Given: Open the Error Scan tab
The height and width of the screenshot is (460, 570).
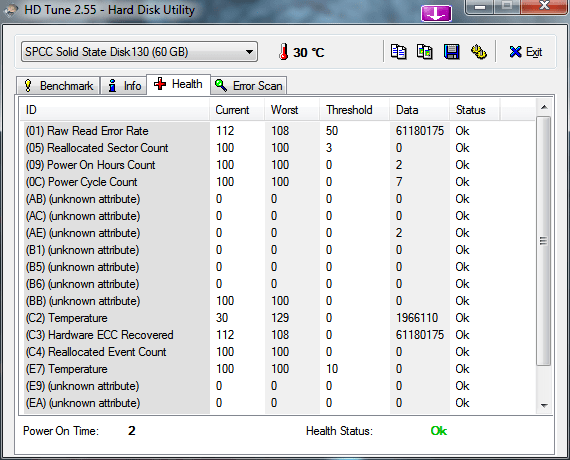Looking at the screenshot, I should (x=249, y=86).
